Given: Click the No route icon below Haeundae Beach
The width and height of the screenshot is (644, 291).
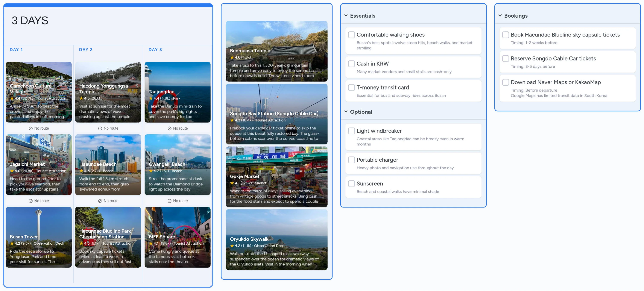Looking at the screenshot, I should point(100,201).
